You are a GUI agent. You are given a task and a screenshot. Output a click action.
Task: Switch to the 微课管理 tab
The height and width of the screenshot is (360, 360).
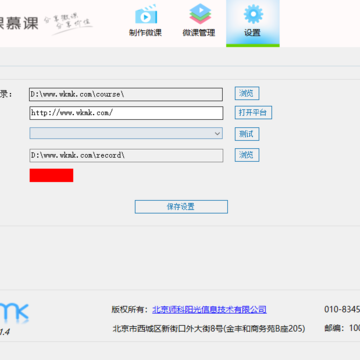point(199,21)
